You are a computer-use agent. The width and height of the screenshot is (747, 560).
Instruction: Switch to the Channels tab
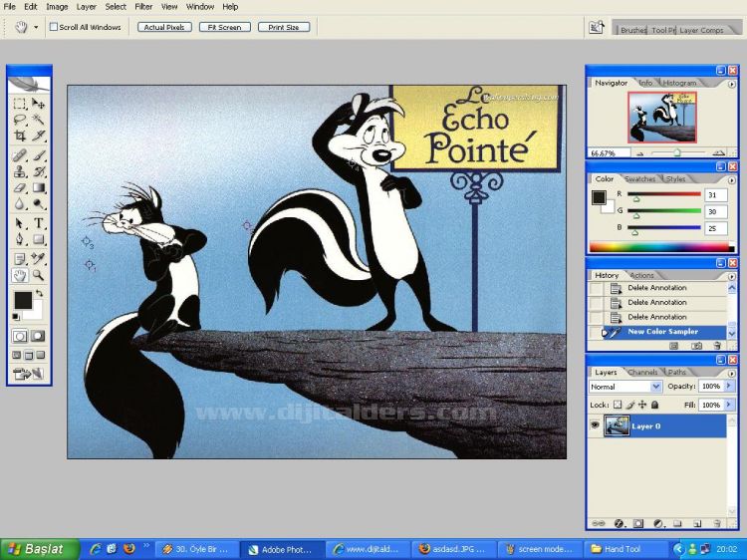pos(642,373)
